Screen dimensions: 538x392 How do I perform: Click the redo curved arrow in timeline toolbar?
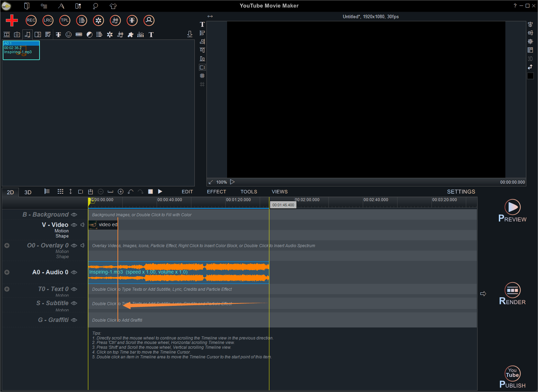click(141, 192)
